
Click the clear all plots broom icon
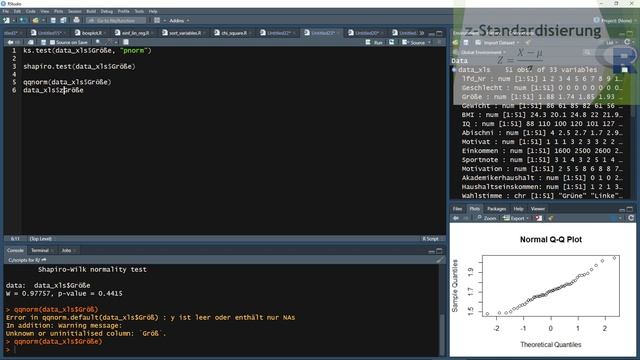click(x=551, y=218)
